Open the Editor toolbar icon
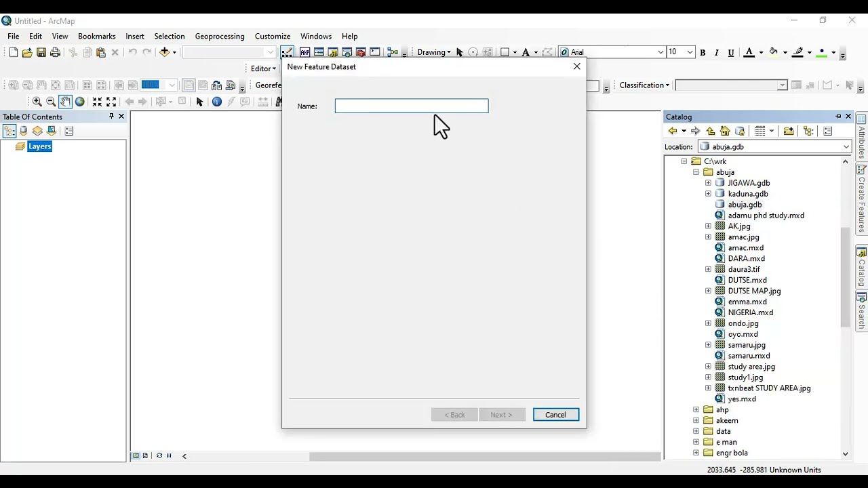 point(288,52)
